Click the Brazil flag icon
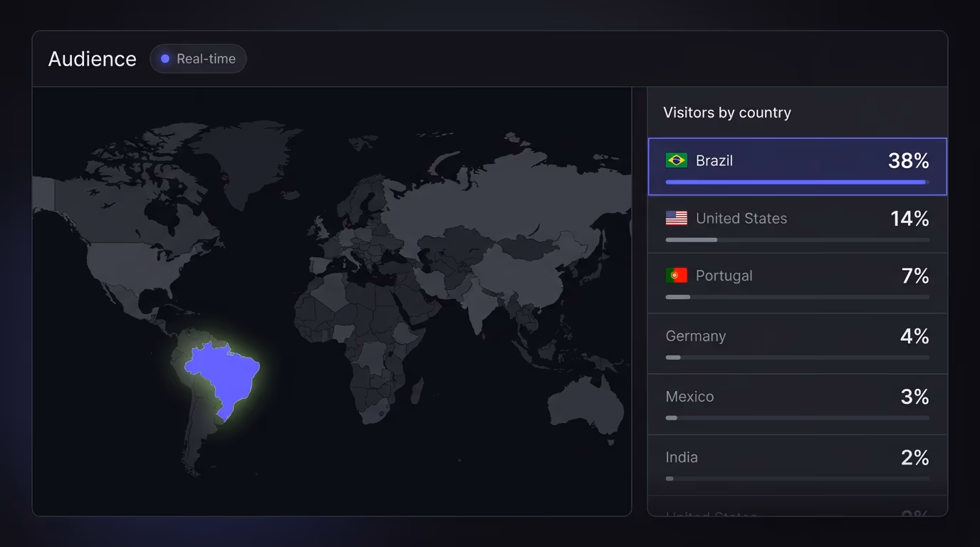Image resolution: width=980 pixels, height=547 pixels. [677, 160]
